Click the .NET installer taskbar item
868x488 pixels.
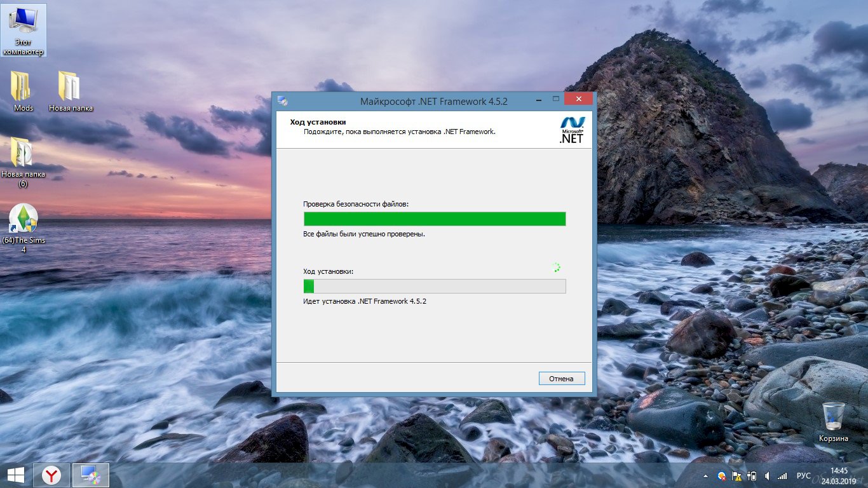click(x=90, y=475)
